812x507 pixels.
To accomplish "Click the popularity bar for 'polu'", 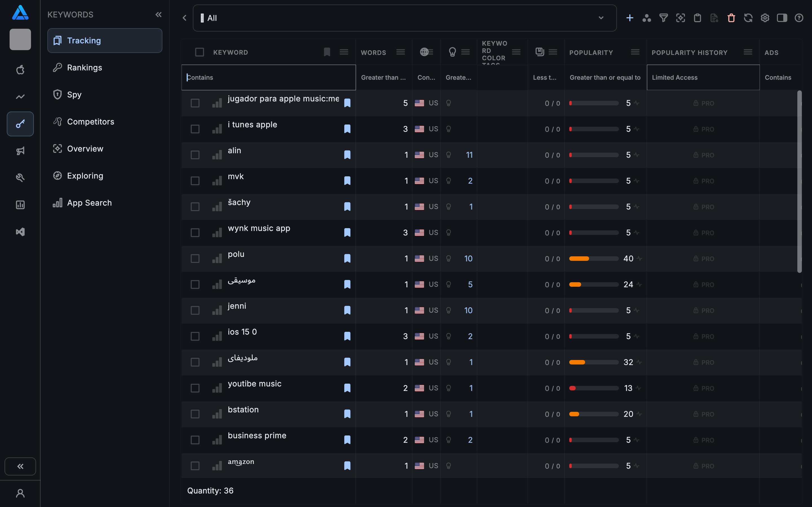I will (593, 259).
